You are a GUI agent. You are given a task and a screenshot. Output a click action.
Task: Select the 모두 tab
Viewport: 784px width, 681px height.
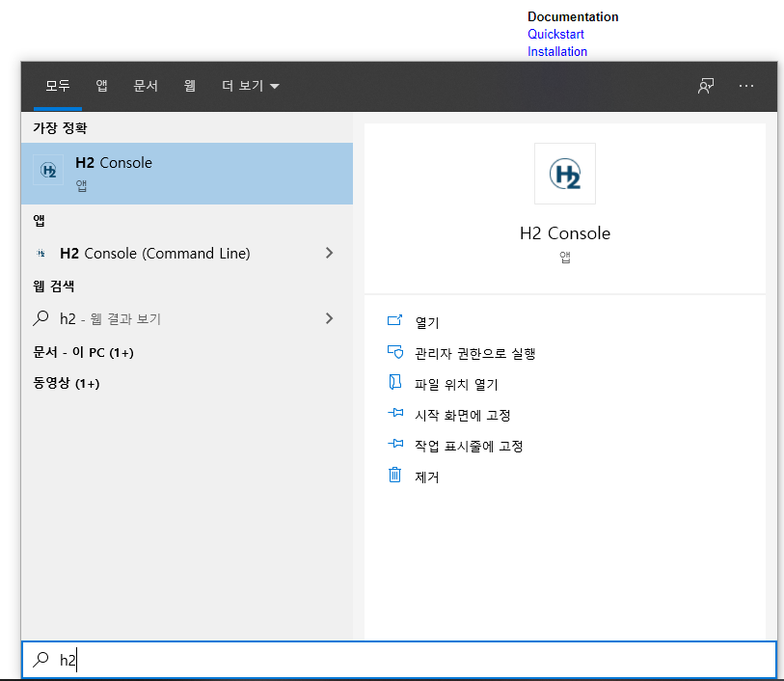58,86
